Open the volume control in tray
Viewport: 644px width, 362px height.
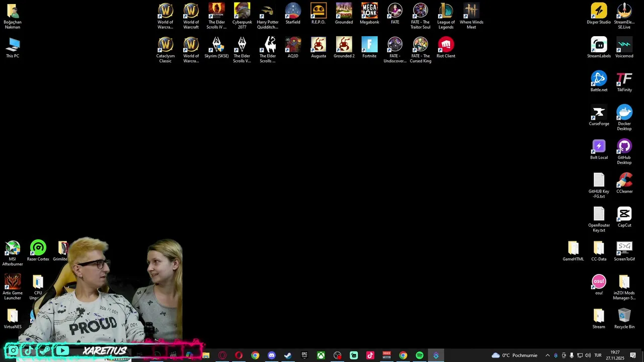[588, 355]
